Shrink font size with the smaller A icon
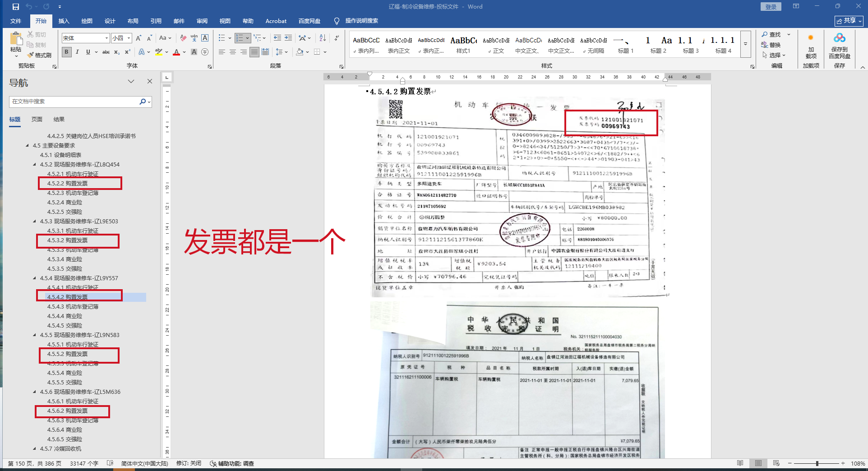 tap(149, 38)
